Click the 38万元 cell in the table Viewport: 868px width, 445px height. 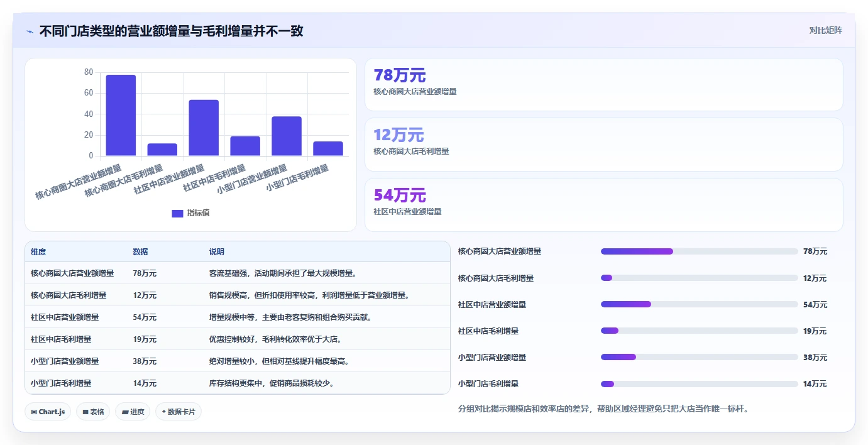pos(145,361)
